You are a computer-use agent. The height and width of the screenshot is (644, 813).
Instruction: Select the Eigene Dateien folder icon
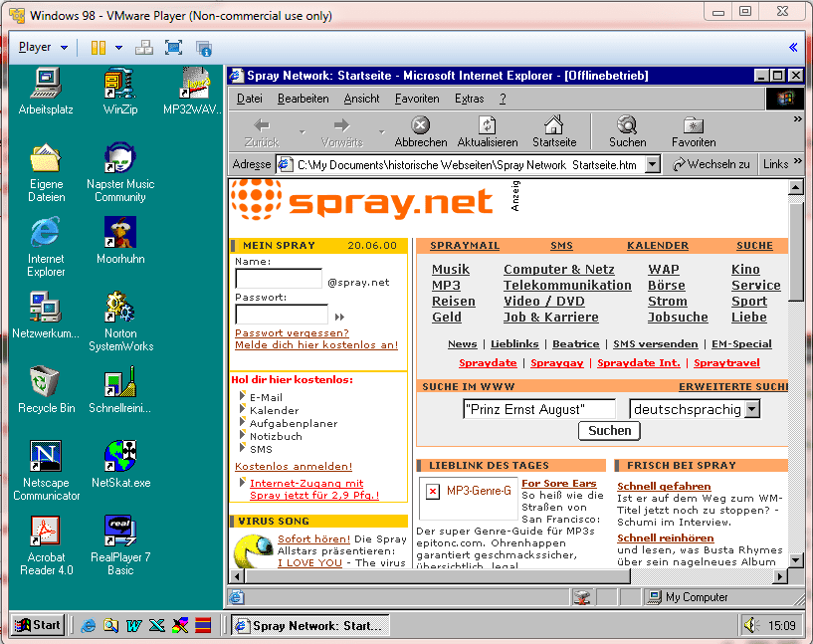[x=46, y=172]
